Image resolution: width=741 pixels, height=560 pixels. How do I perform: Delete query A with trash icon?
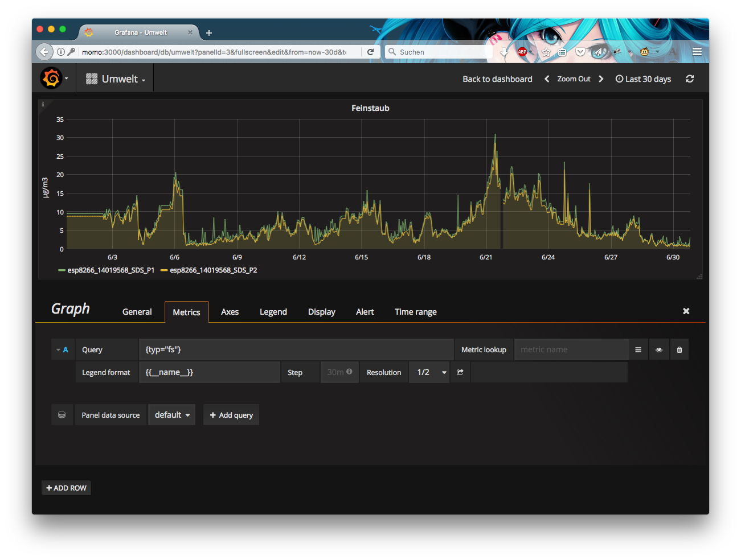679,350
